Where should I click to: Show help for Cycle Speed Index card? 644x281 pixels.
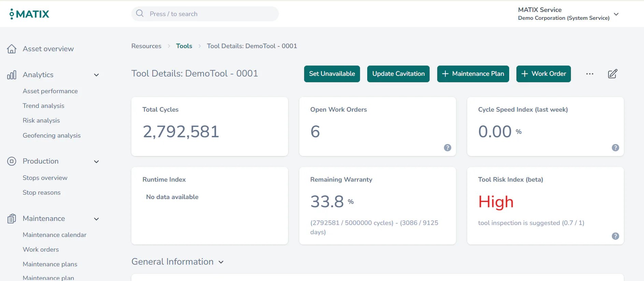tap(615, 147)
